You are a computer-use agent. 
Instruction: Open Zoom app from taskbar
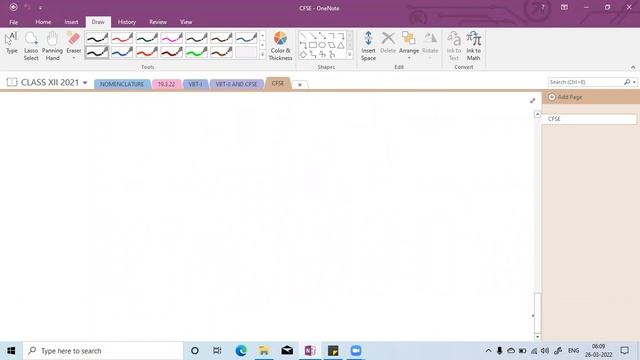pos(356,351)
